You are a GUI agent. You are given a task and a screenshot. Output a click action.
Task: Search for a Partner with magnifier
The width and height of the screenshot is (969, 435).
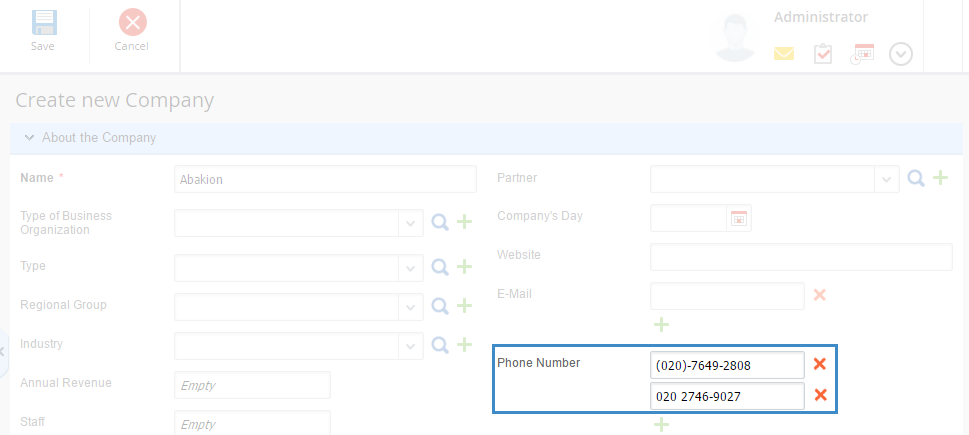click(916, 179)
